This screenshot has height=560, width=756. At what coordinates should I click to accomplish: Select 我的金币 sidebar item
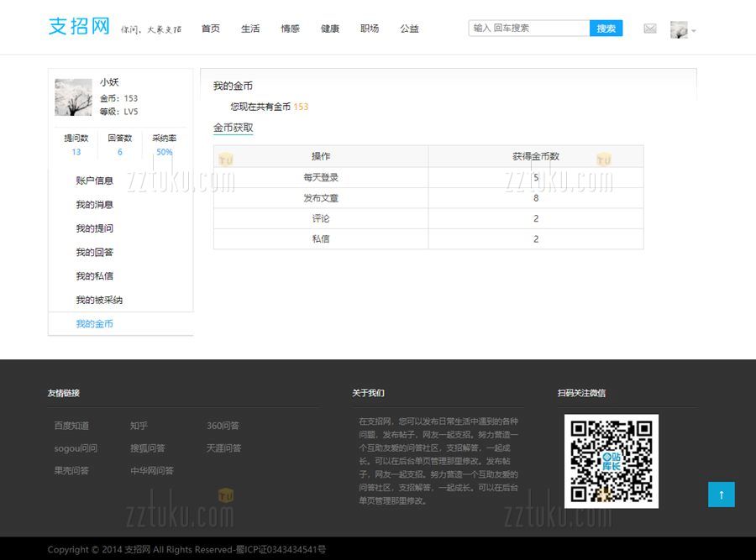[x=94, y=324]
